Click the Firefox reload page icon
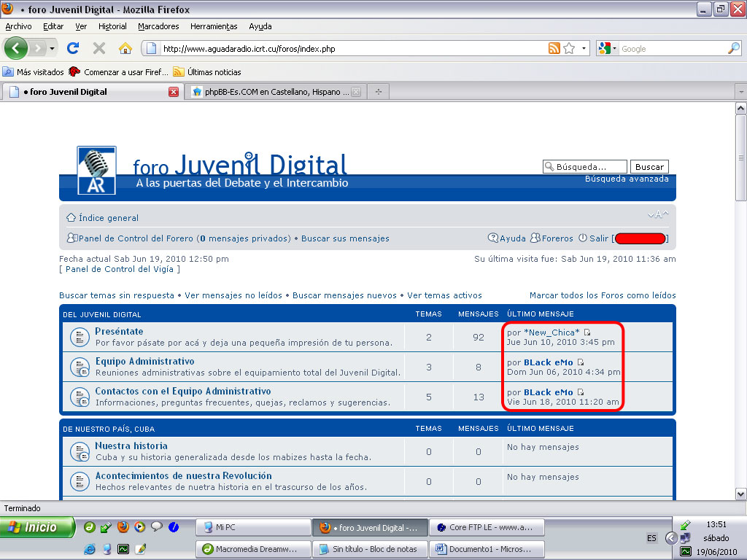This screenshot has height=560, width=747. coord(72,49)
